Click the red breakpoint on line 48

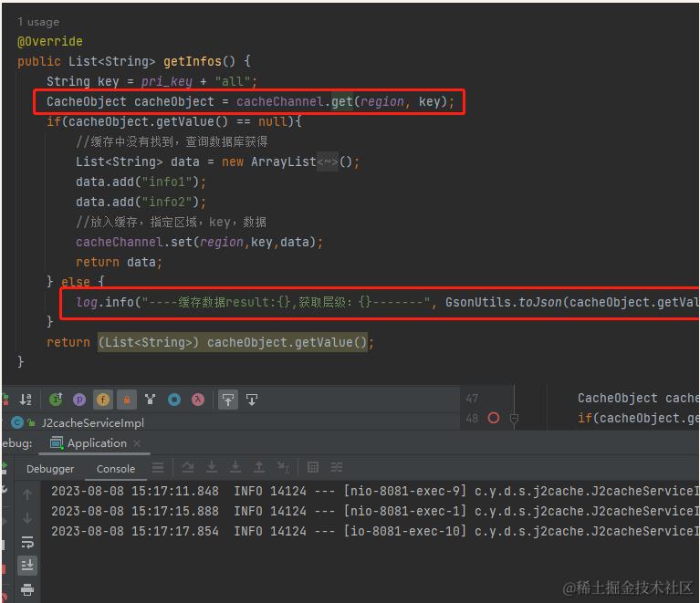(494, 418)
